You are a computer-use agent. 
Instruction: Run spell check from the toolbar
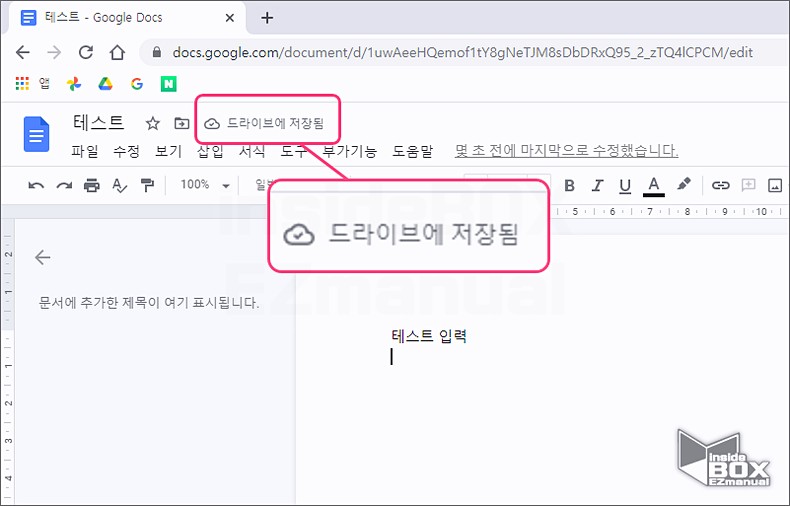coord(120,185)
